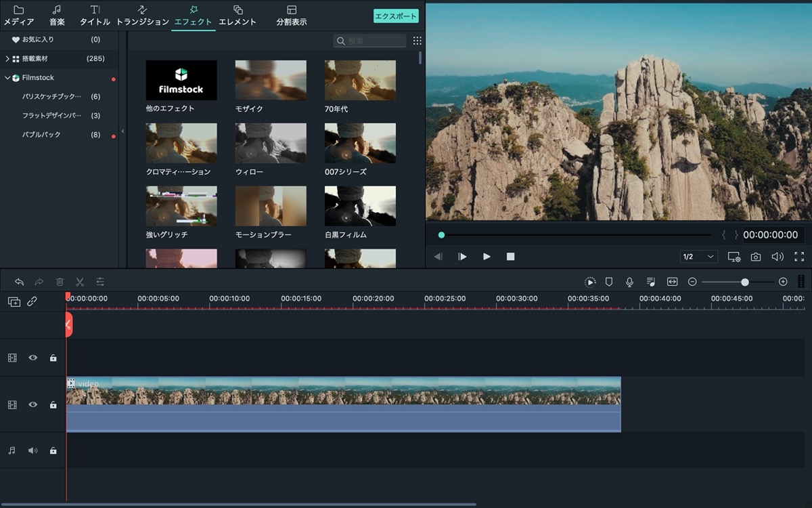
Task: Open the エレメント tab
Action: tap(238, 16)
